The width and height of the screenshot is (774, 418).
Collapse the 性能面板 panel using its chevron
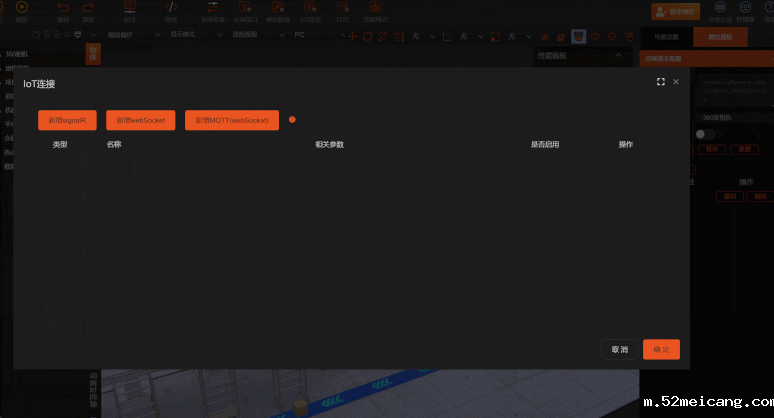[618, 56]
